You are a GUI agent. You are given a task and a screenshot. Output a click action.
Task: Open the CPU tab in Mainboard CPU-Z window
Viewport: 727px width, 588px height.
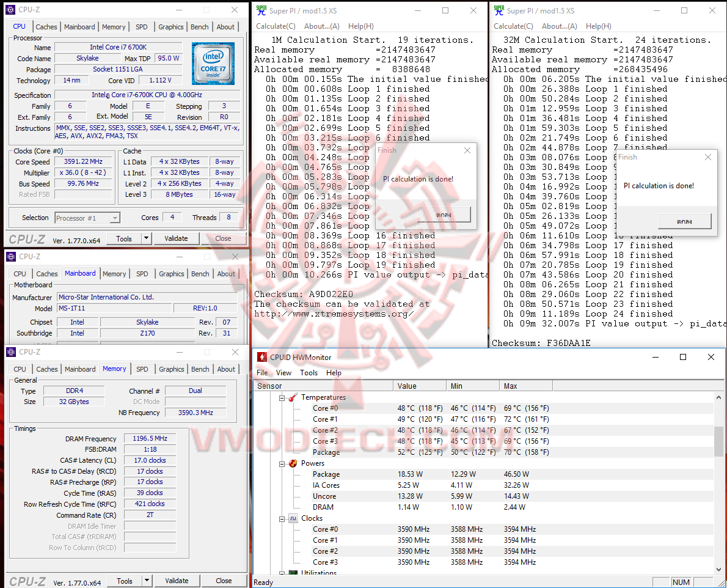tap(20, 274)
